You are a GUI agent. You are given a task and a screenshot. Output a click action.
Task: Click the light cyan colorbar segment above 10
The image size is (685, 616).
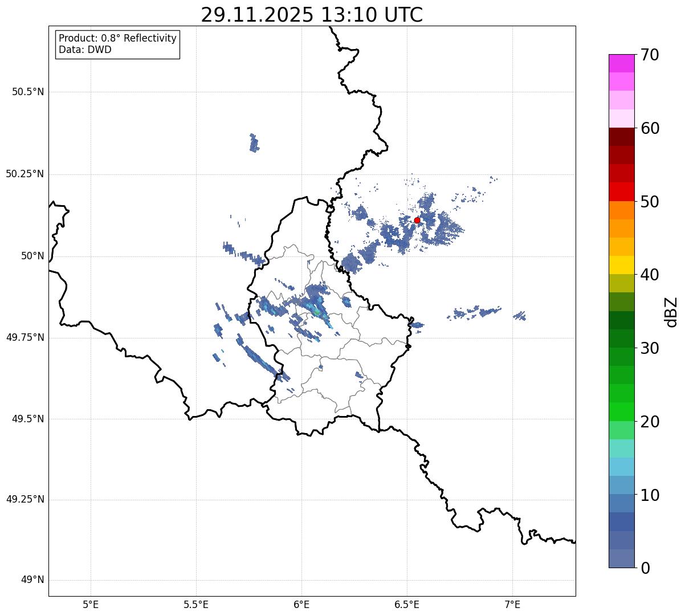pyautogui.click(x=621, y=467)
